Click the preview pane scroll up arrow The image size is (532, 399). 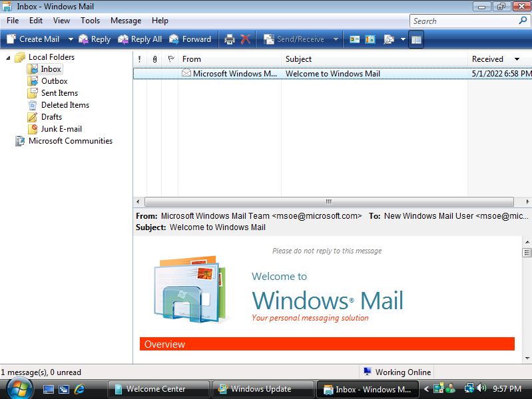tap(527, 242)
